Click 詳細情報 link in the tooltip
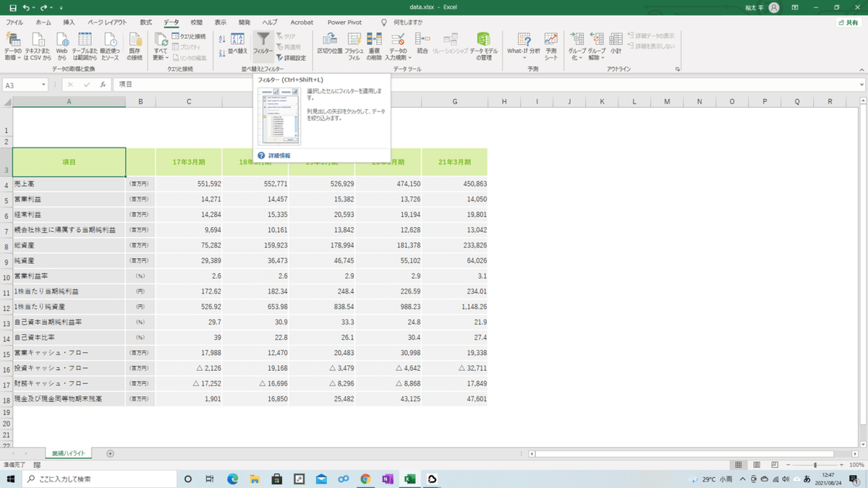The width and height of the screenshot is (868, 488). tap(278, 155)
